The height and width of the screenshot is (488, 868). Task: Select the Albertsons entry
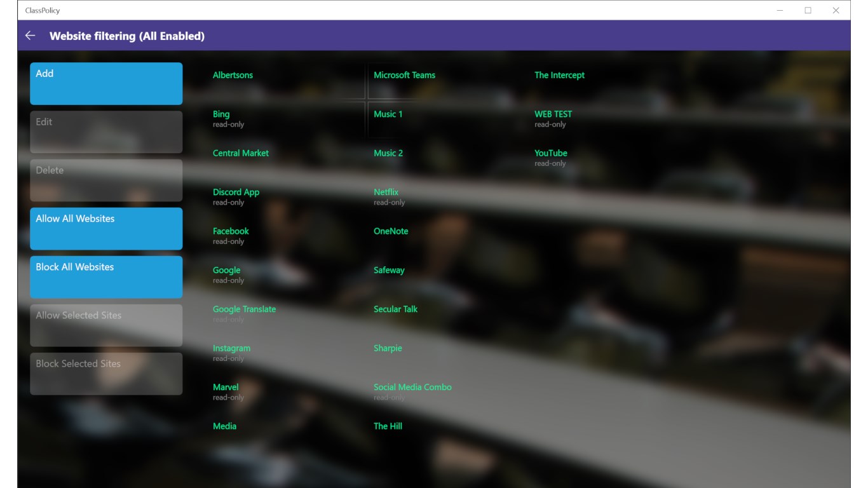(x=233, y=75)
